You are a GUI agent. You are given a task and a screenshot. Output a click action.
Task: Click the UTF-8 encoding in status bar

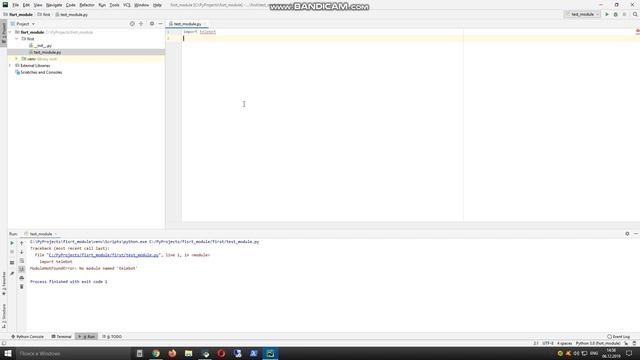pyautogui.click(x=548, y=343)
